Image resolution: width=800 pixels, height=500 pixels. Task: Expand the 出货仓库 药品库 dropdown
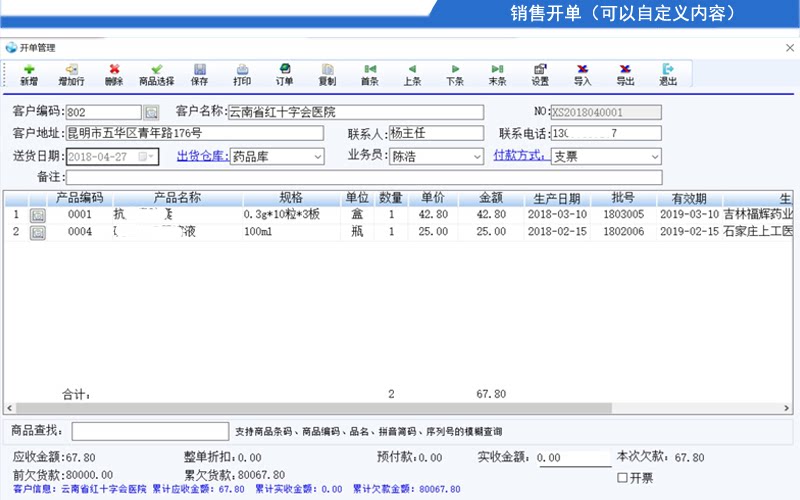(318, 157)
